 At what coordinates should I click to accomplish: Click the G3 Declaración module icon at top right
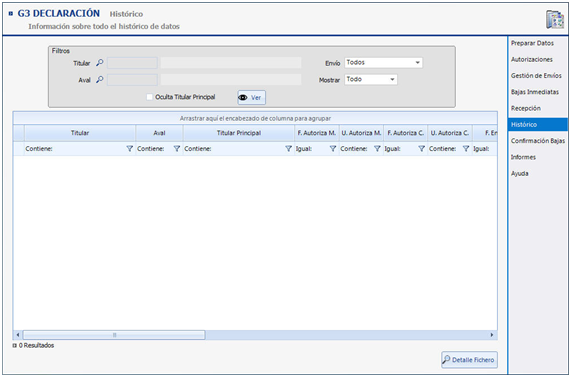[555, 19]
